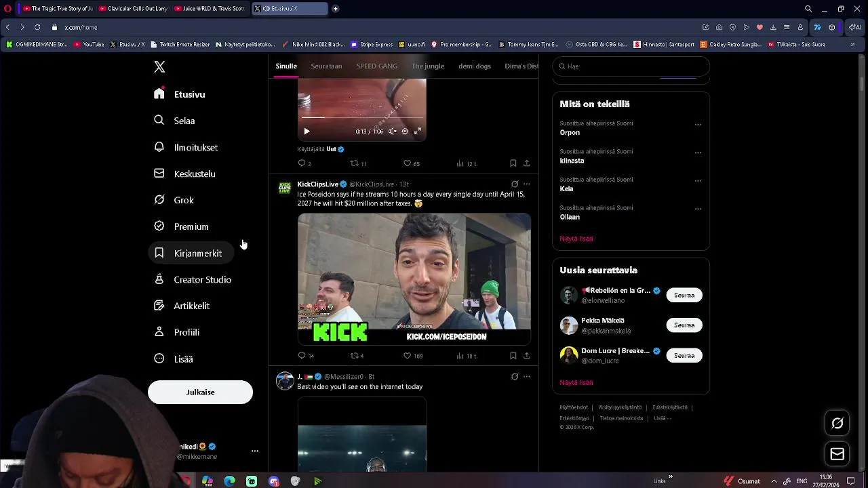Open floating Grok button
This screenshot has width=868, height=488.
click(x=837, y=423)
